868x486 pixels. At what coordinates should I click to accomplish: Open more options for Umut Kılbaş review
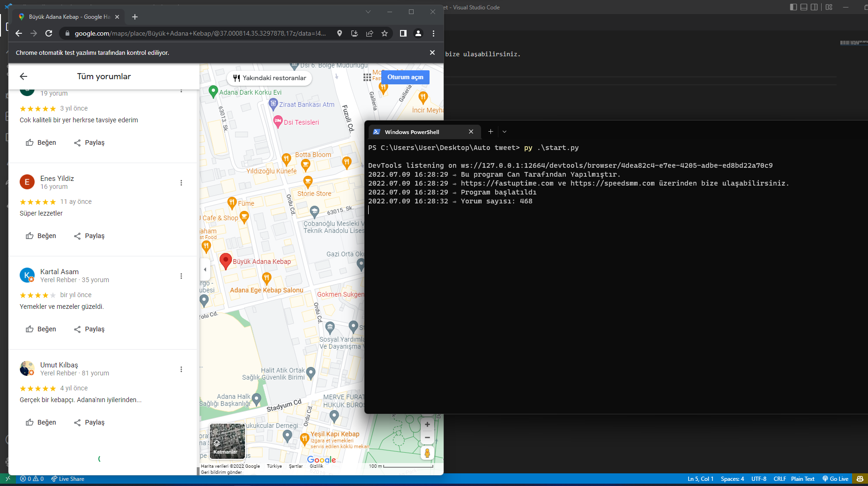click(181, 369)
